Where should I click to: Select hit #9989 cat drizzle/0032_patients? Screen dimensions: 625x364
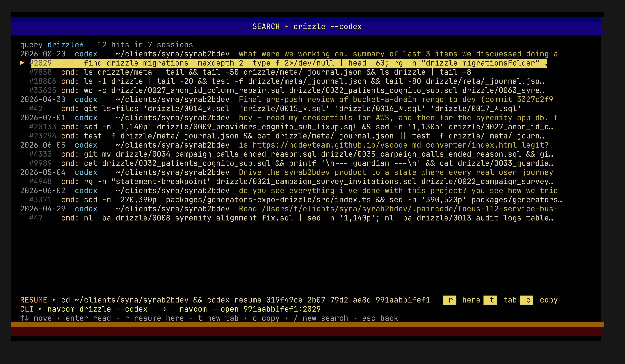[x=291, y=163]
